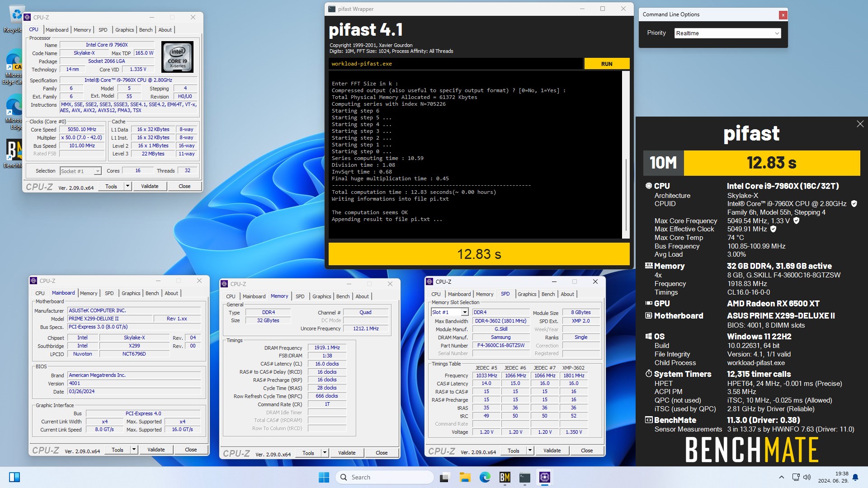
Task: Open Task View on taskbar
Action: click(445, 477)
